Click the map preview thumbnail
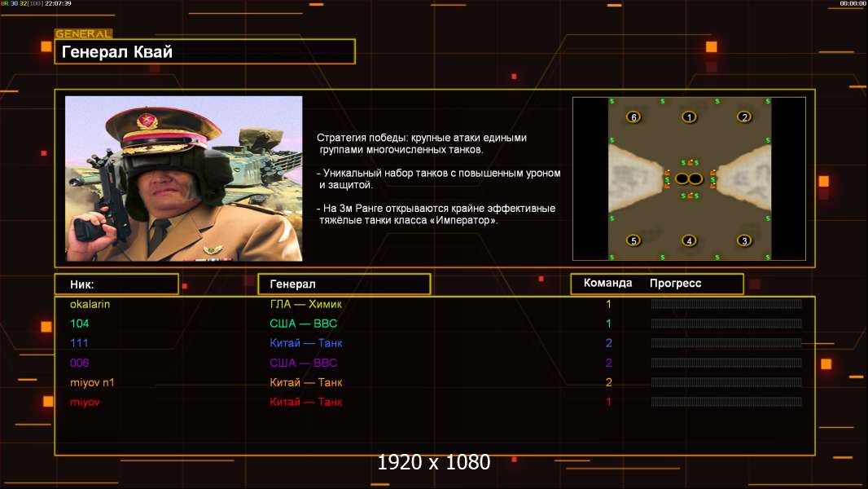This screenshot has width=868, height=489. point(689,178)
